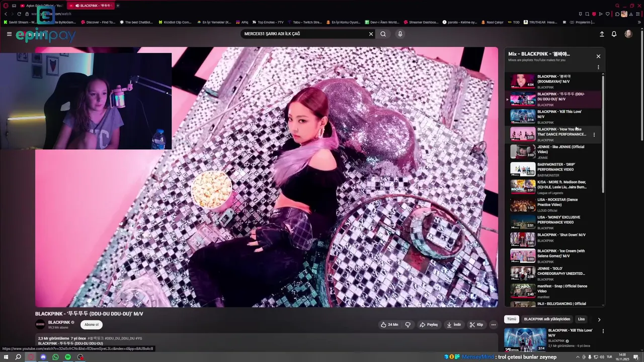This screenshot has height=362, width=644.
Task: Open the notifications bell
Action: coord(614,34)
